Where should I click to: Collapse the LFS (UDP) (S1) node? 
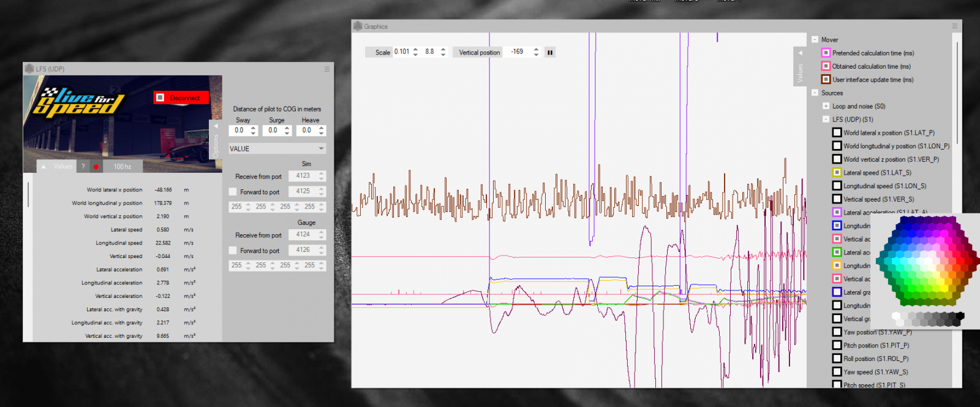point(826,120)
